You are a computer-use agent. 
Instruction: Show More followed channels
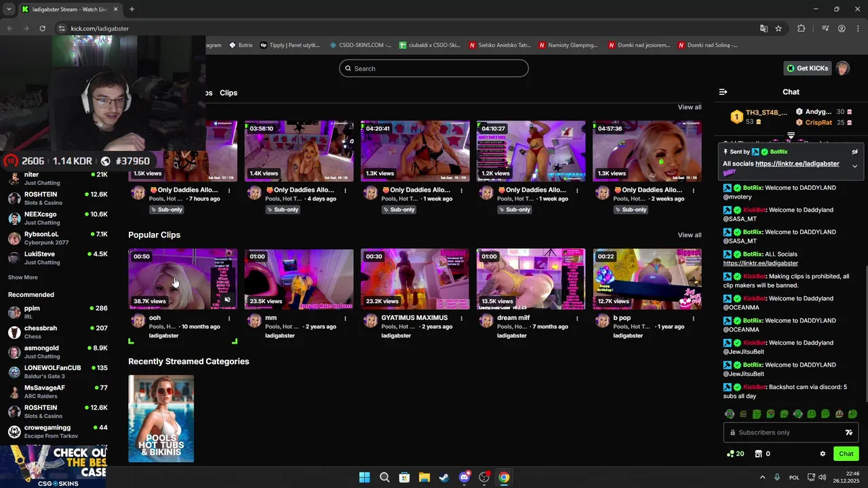tap(22, 277)
